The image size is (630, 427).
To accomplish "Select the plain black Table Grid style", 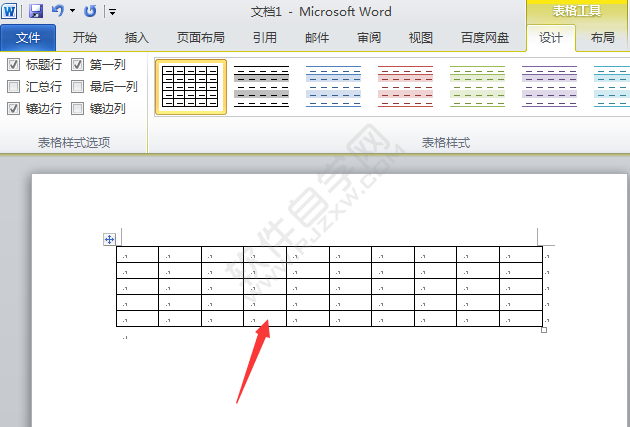I will click(x=191, y=87).
